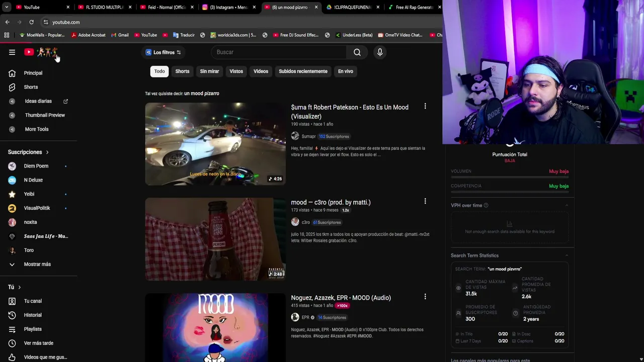This screenshot has height=362, width=644.
Task: Click the c3ro channel avatar
Action: coord(295,222)
